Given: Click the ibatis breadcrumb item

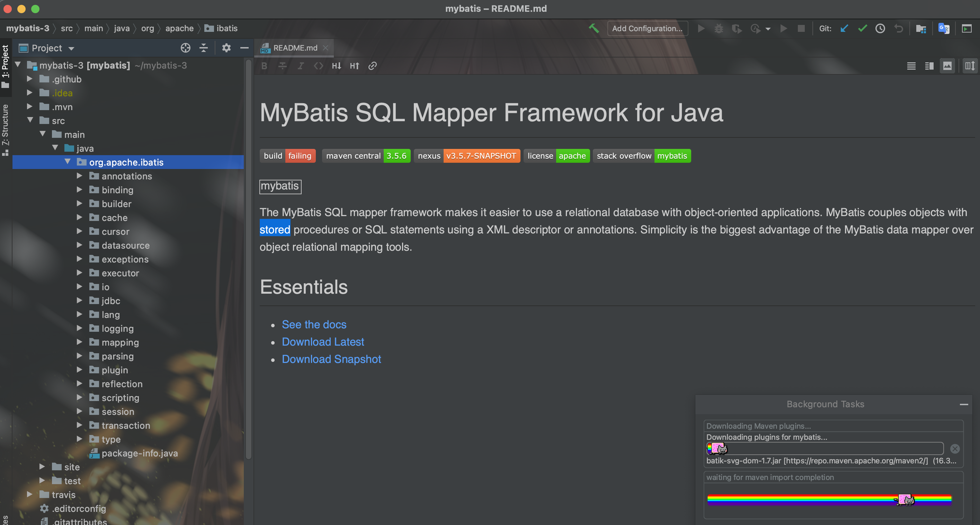Looking at the screenshot, I should click(x=221, y=28).
